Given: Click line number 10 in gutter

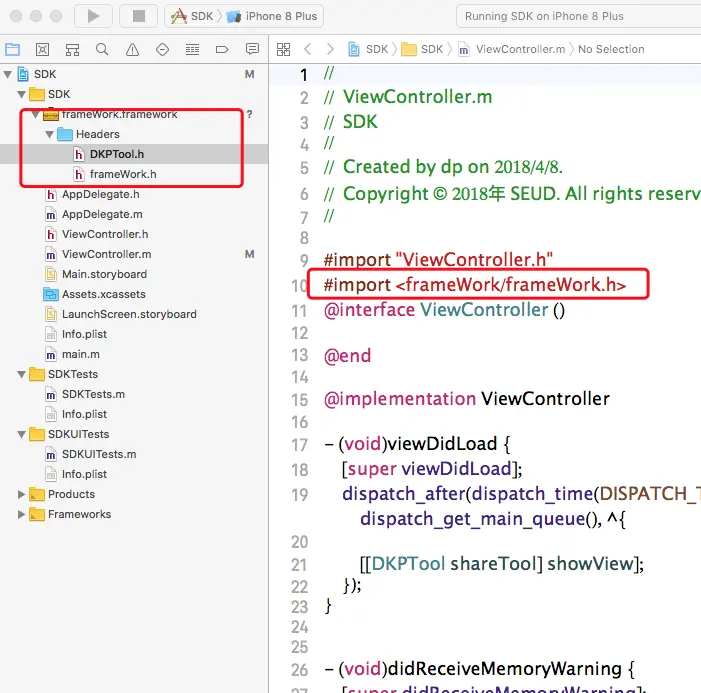Looking at the screenshot, I should coord(299,286).
